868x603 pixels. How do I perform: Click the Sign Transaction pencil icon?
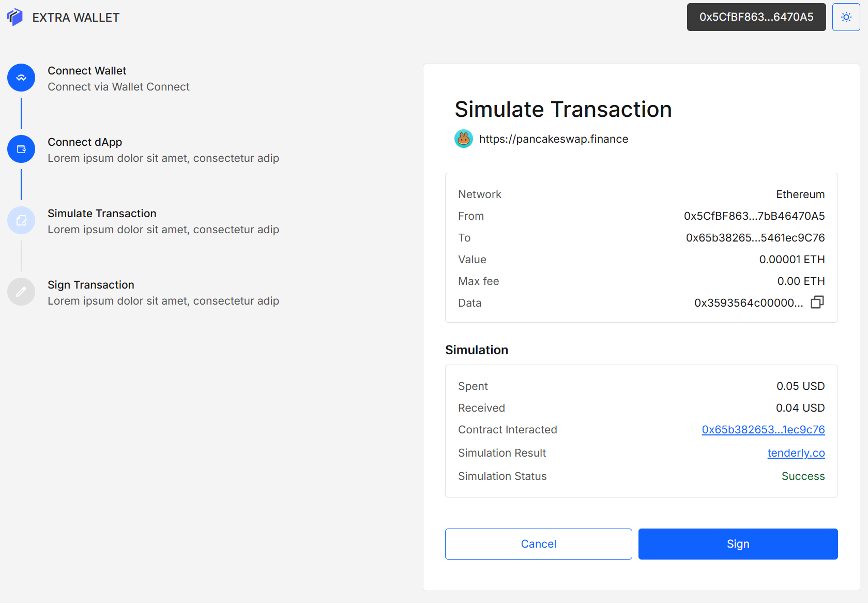[x=21, y=292]
